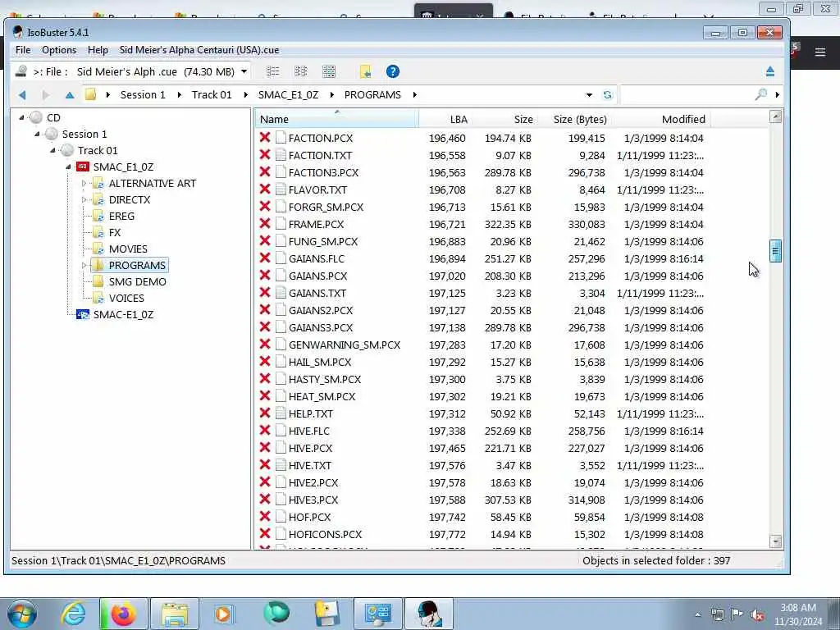This screenshot has width=840, height=630.
Task: Open the Sid Meier's Alpha Centauri (USA).cue menu
Action: click(x=199, y=50)
